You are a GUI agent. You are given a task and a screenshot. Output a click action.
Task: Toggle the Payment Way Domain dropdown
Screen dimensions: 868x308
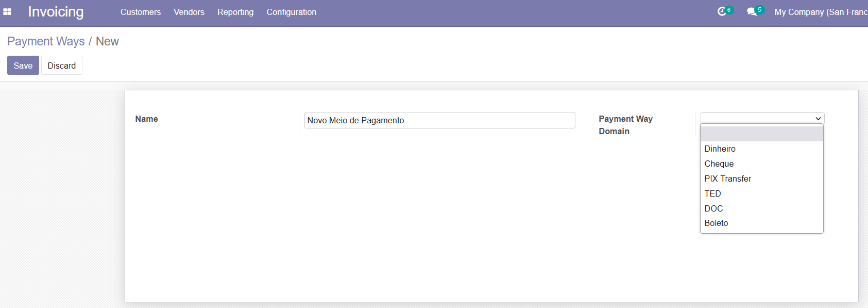762,118
